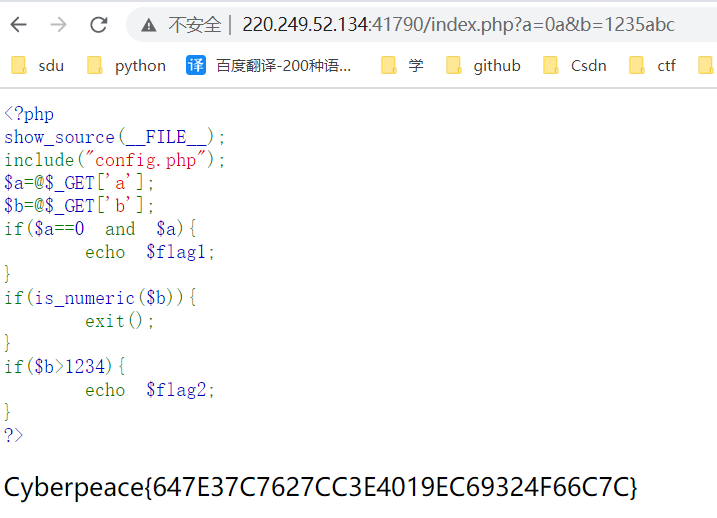Screen dimensions: 717x518
Task: Click the show_source(__FILE__) code line
Action: 115,137
